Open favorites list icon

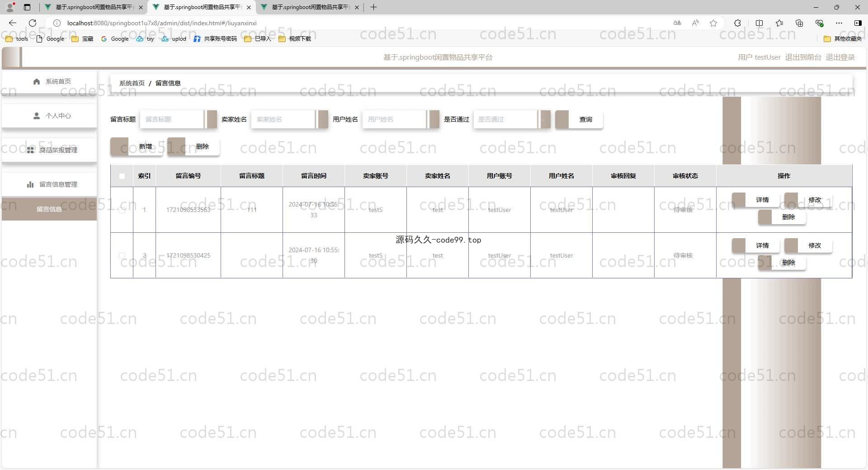tap(779, 23)
